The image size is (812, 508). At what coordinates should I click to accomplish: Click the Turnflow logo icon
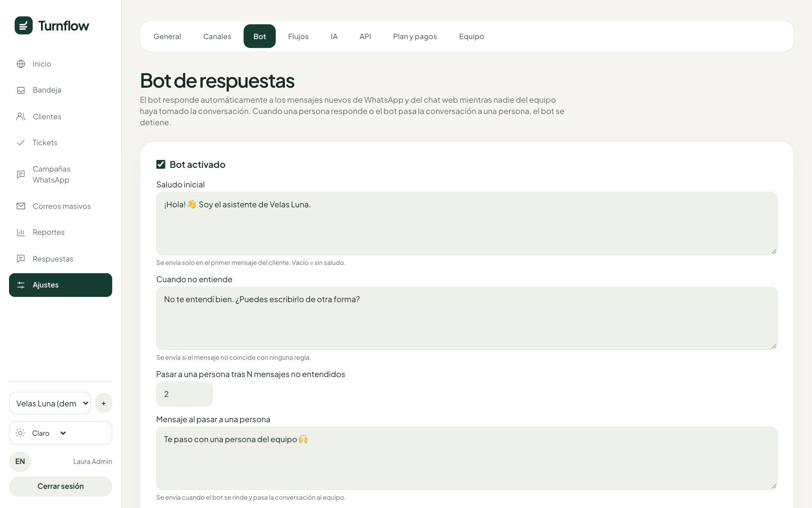coord(24,26)
